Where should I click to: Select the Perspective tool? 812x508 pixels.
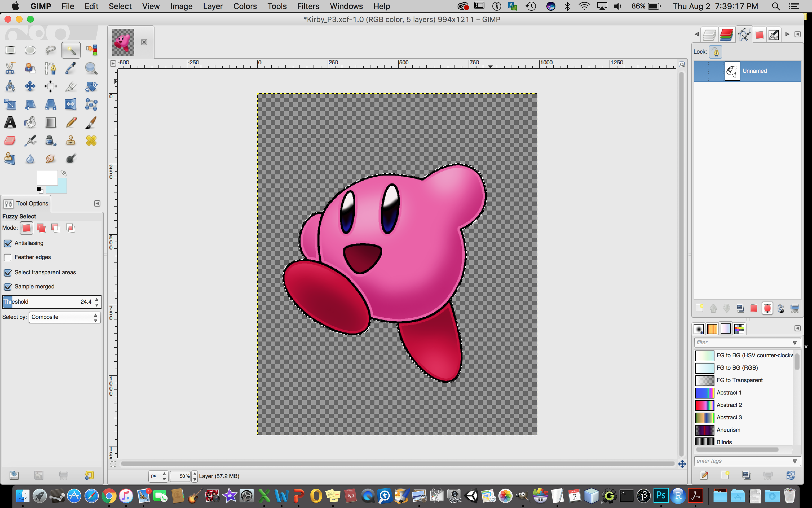pos(50,104)
